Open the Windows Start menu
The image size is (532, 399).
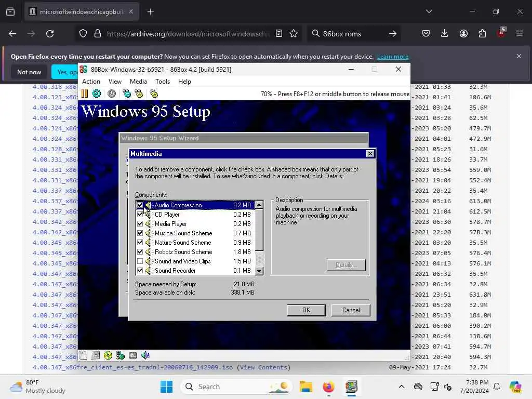click(166, 387)
